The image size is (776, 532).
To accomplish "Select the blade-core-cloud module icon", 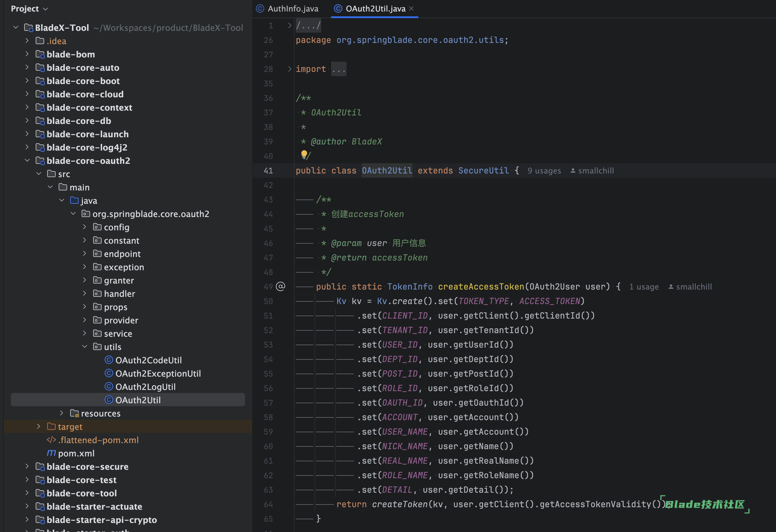I will point(40,94).
